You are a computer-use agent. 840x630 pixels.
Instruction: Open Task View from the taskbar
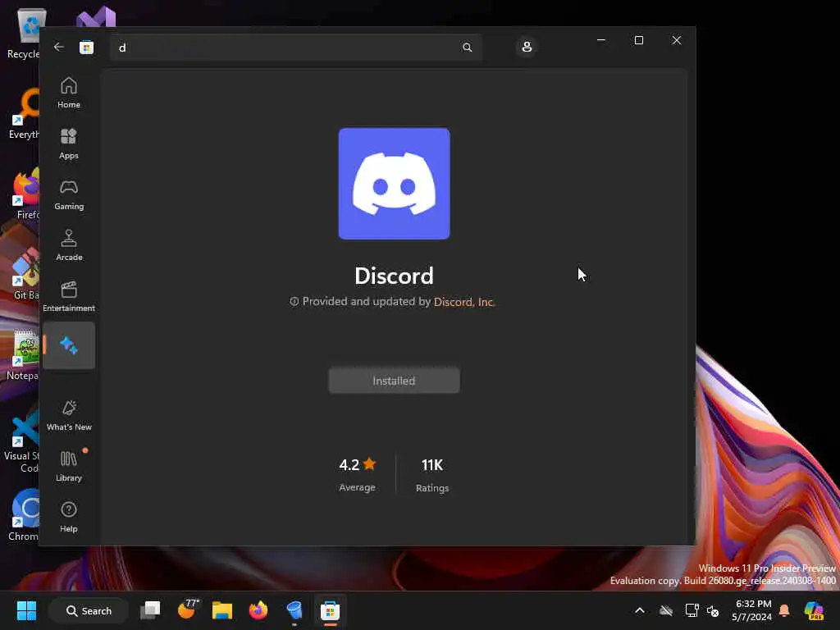(x=150, y=610)
